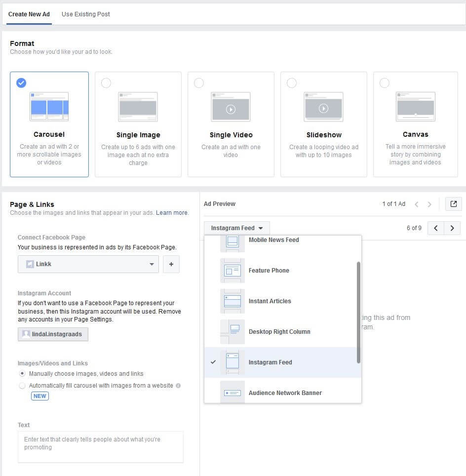Choose Automatically fill carousel from a website

pos(22,386)
